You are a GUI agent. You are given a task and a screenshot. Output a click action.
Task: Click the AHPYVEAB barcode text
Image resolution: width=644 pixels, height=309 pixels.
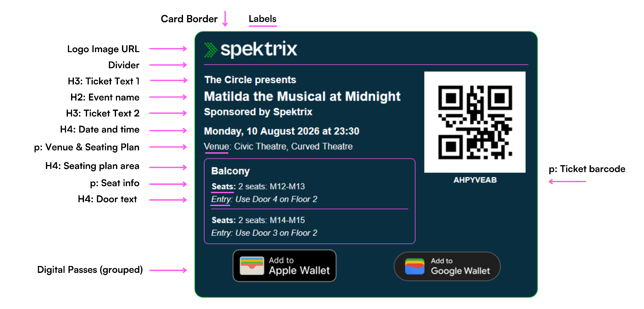coord(475,180)
